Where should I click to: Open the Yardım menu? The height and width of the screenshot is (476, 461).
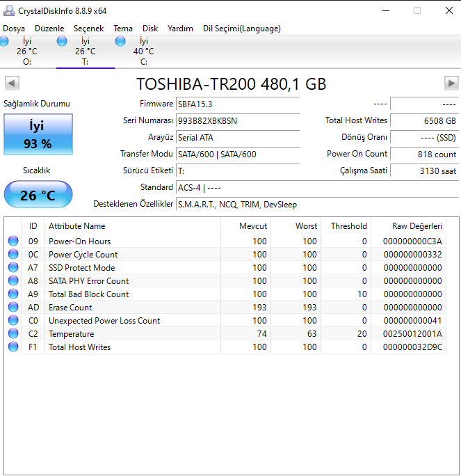[x=180, y=29]
